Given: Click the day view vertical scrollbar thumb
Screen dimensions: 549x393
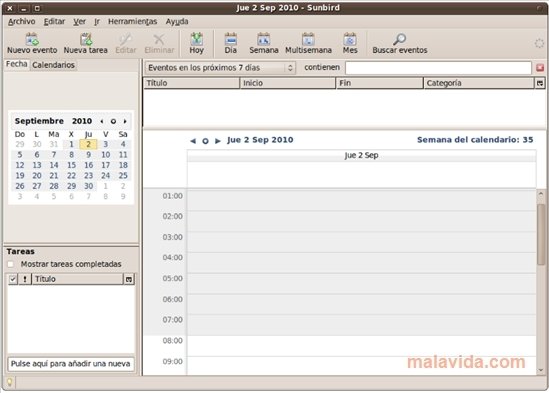Looking at the screenshot, I should click(x=541, y=234).
